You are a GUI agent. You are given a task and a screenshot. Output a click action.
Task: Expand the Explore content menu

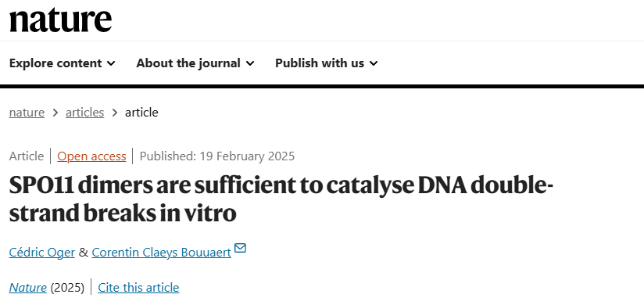point(62,63)
